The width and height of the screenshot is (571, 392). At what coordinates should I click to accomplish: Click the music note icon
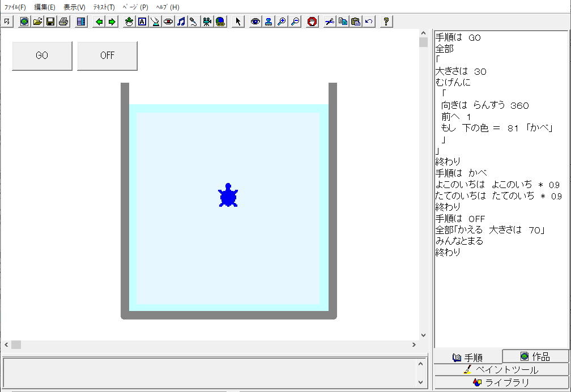[x=181, y=22]
